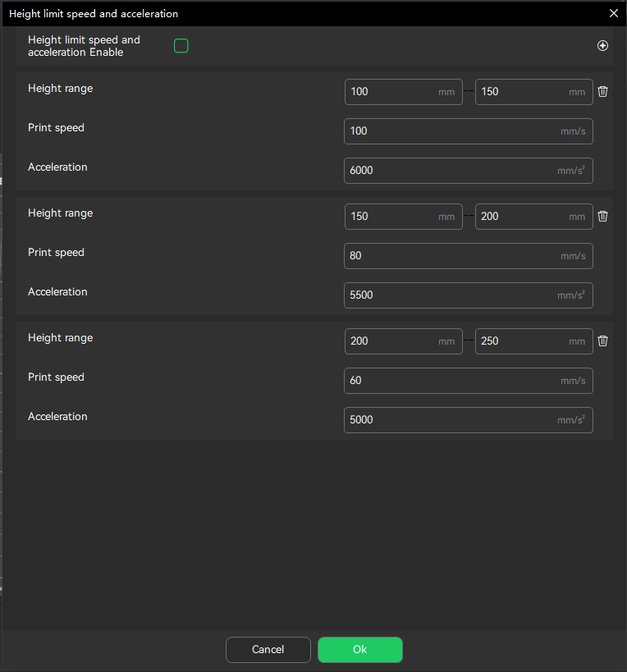This screenshot has width=627, height=672.
Task: Click the add height range plus icon
Action: click(x=602, y=46)
